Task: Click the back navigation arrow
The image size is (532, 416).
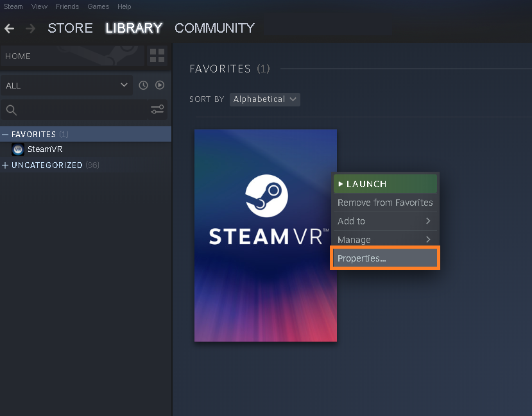Action: coord(9,28)
